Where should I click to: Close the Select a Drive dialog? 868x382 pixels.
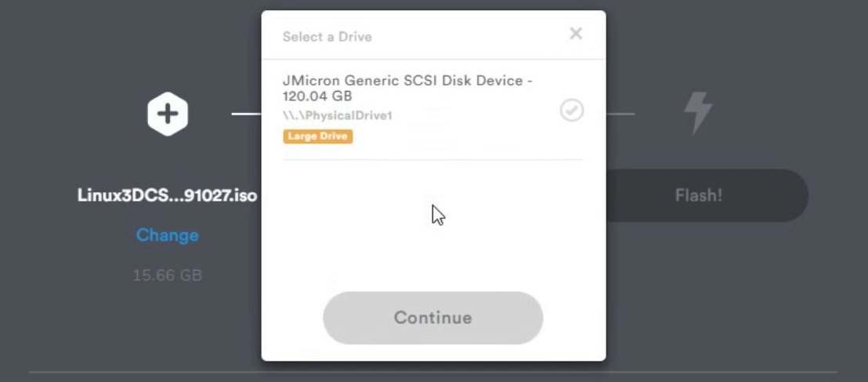coord(576,34)
